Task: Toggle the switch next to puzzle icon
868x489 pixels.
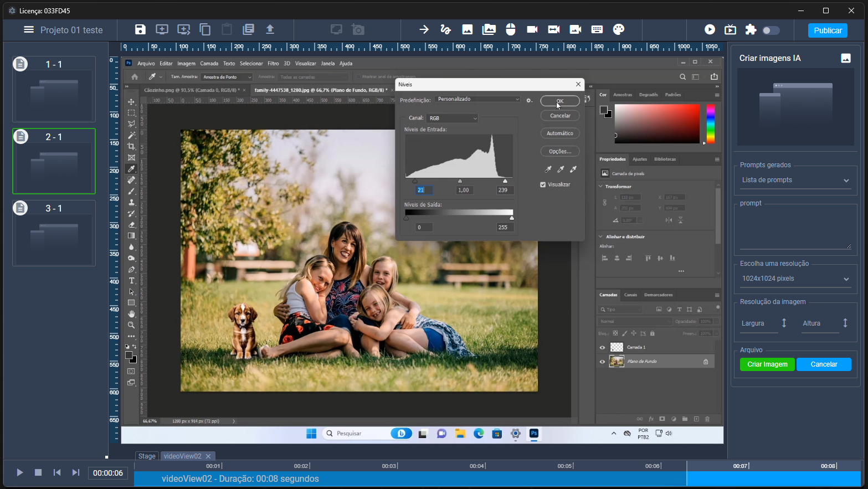Action: click(x=771, y=30)
